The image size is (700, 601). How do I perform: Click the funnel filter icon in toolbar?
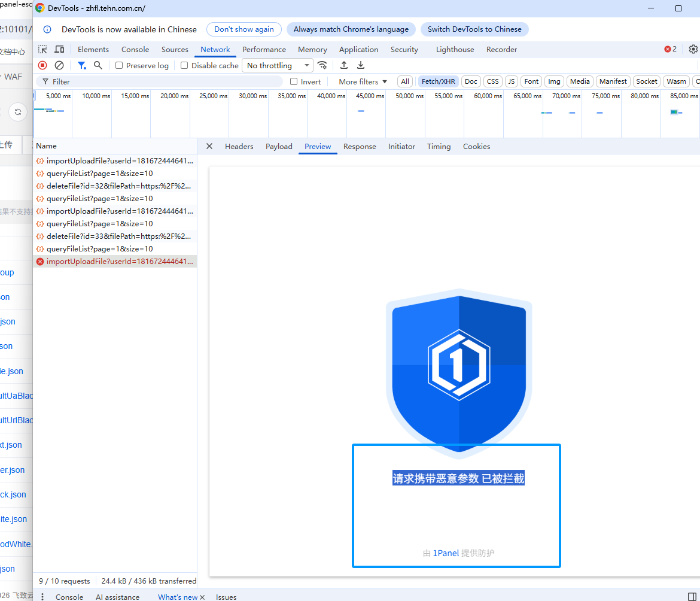[x=81, y=65]
